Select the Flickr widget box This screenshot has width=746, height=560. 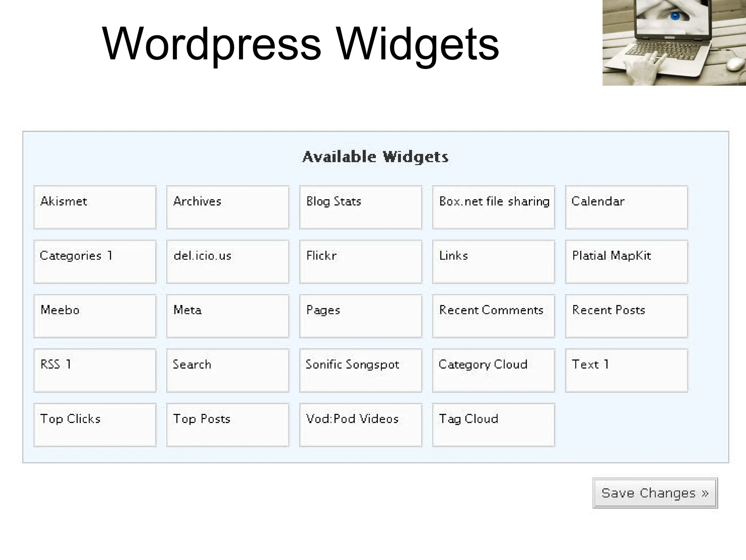click(x=361, y=262)
